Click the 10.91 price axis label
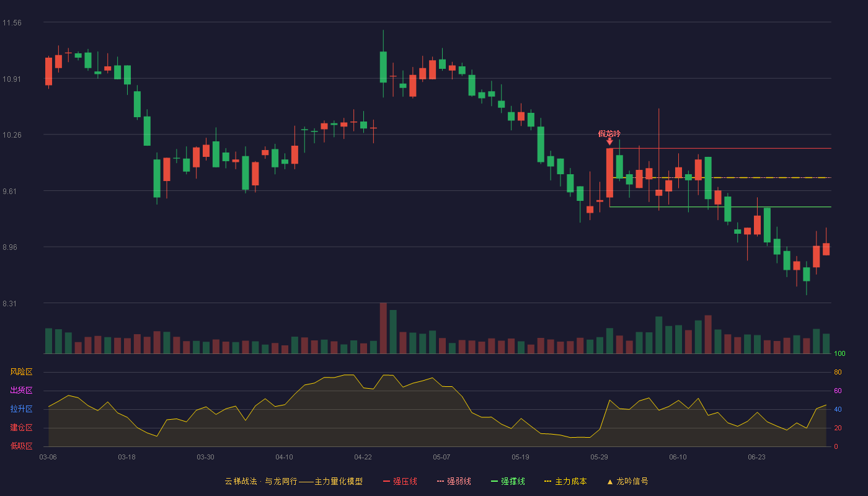The image size is (868, 496). [12, 79]
